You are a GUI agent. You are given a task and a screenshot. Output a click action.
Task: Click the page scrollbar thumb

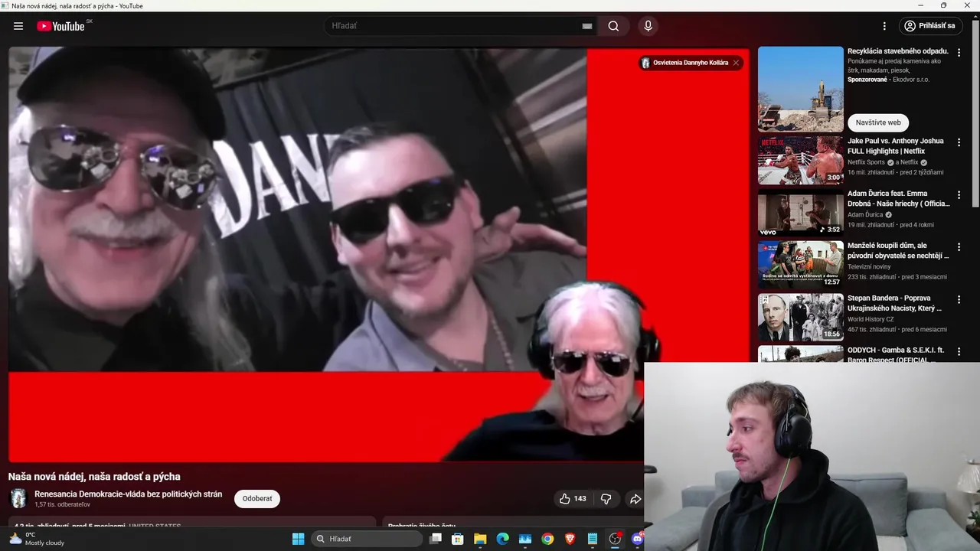pyautogui.click(x=975, y=115)
